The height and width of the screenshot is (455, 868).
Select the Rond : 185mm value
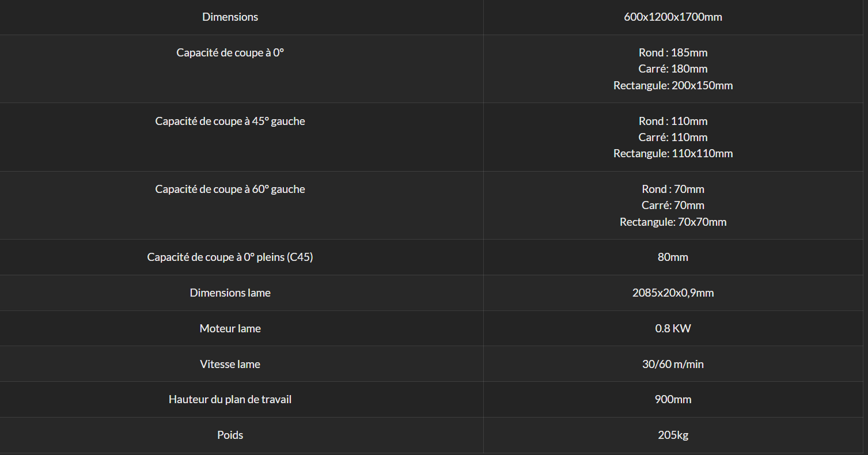(673, 52)
